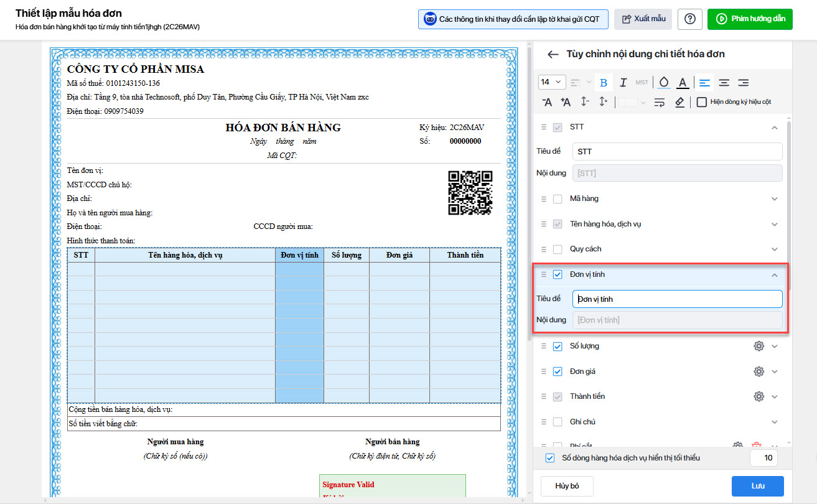
Task: Uncheck the Đơn giá column checkbox
Action: click(x=558, y=371)
